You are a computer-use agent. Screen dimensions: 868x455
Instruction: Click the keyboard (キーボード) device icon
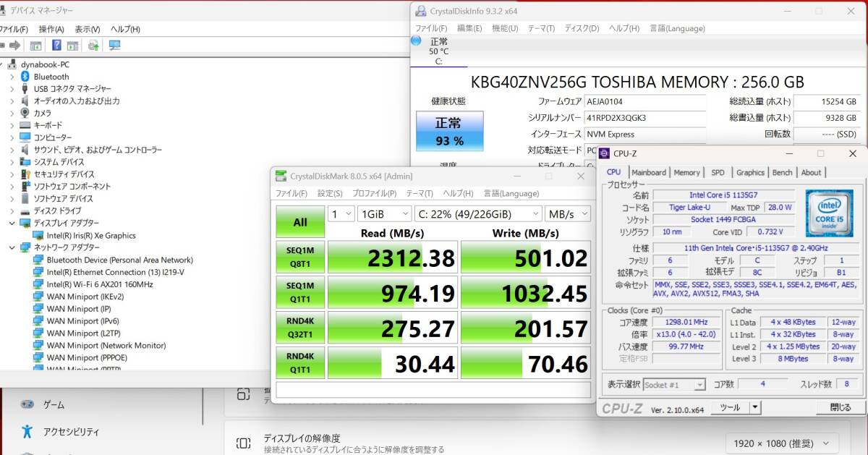coord(25,125)
